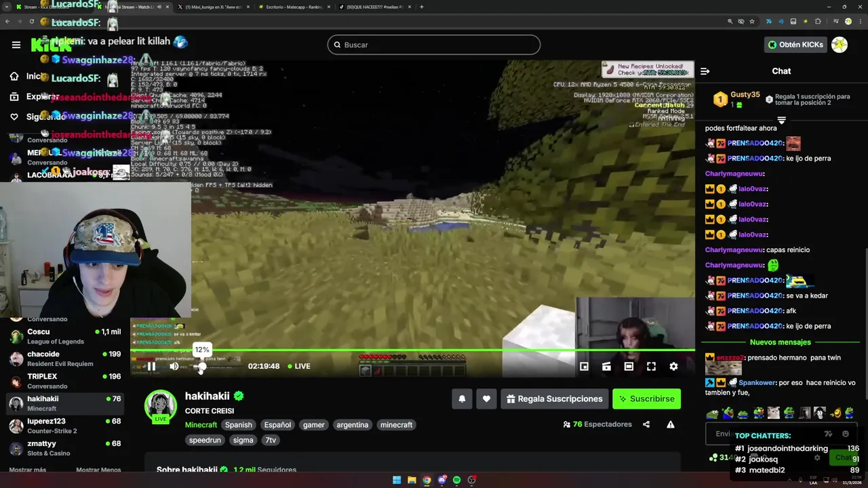Screen dimensions: 868x488
Task: Switch to the X Máxi_kuniga browser tab
Action: coord(213,7)
